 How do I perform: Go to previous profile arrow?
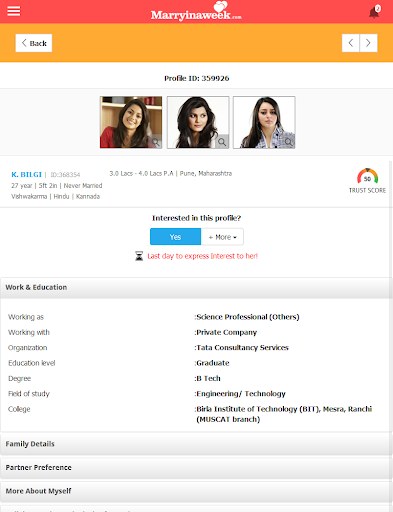point(351,43)
